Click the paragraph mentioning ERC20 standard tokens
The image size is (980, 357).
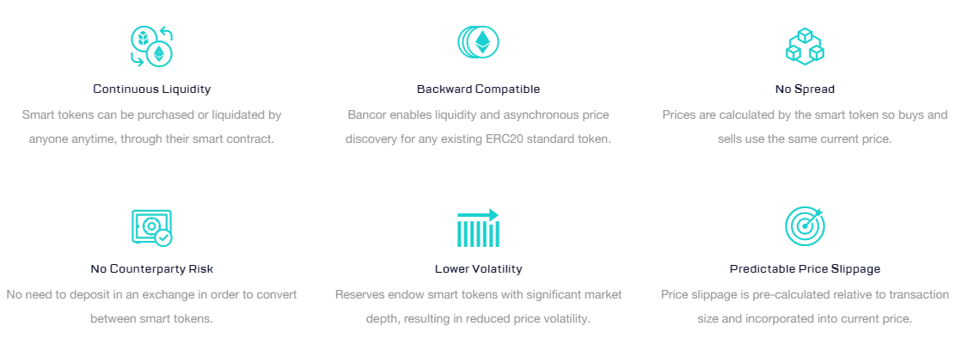pos(478,126)
